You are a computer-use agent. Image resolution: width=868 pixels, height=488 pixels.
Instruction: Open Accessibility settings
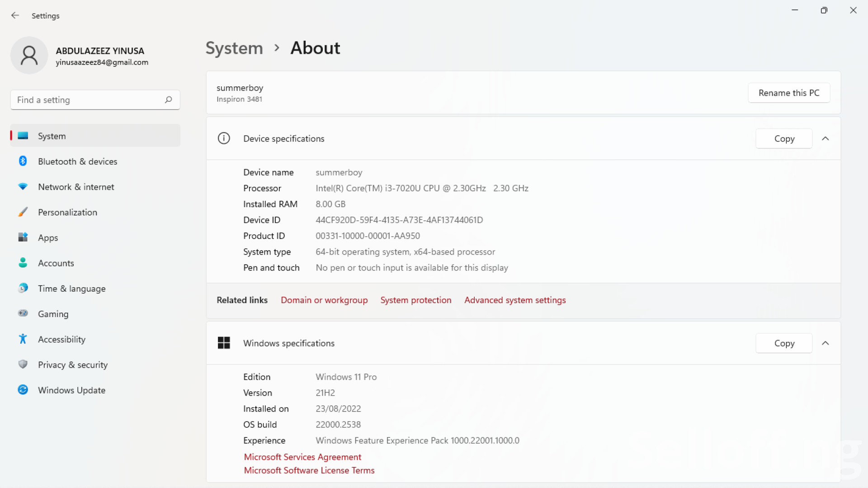coord(95,339)
